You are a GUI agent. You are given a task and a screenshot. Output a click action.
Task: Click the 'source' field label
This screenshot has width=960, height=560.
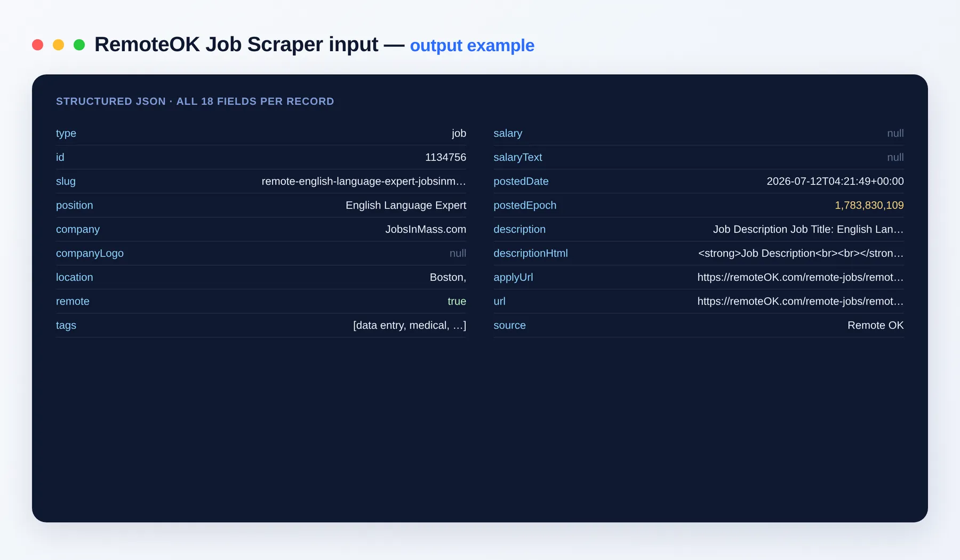coord(509,325)
